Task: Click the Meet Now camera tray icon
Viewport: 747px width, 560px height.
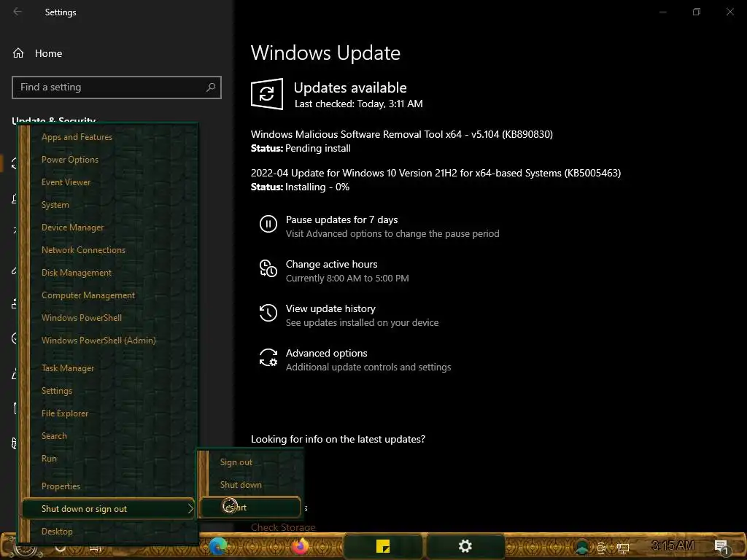Action: (601, 548)
